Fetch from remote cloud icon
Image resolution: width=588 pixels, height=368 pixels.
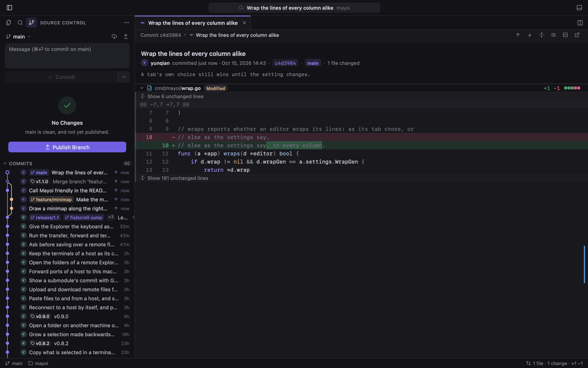coord(114,36)
